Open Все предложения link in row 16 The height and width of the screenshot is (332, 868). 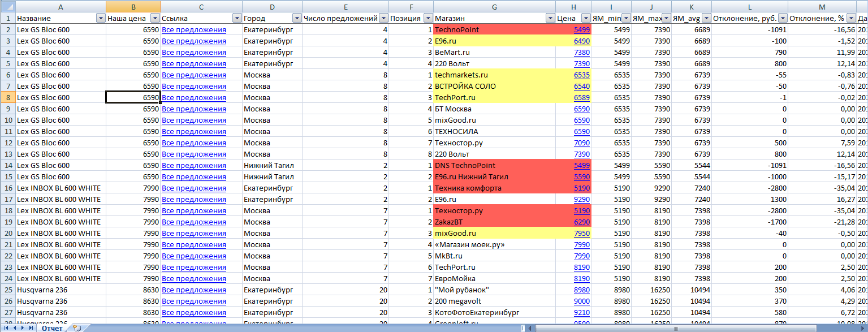coord(194,188)
